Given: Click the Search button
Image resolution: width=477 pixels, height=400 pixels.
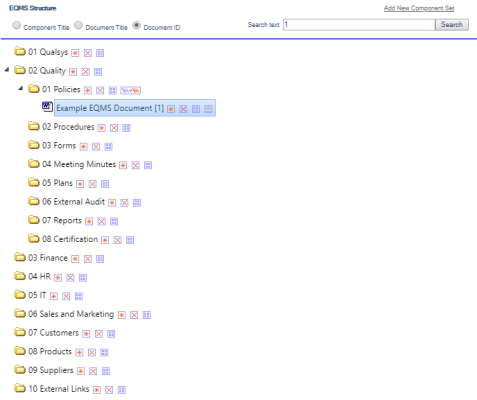Looking at the screenshot, I should (x=452, y=25).
